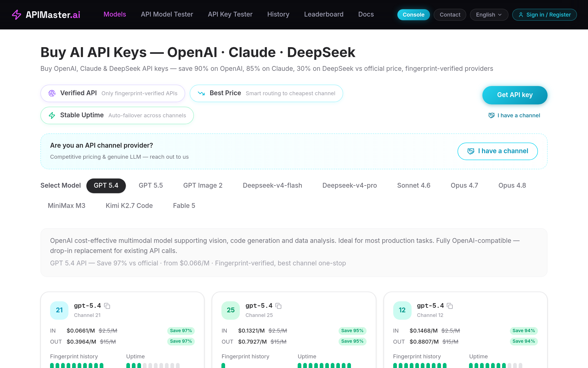The width and height of the screenshot is (588, 368).
Task: Go to the History page
Action: pyautogui.click(x=278, y=14)
